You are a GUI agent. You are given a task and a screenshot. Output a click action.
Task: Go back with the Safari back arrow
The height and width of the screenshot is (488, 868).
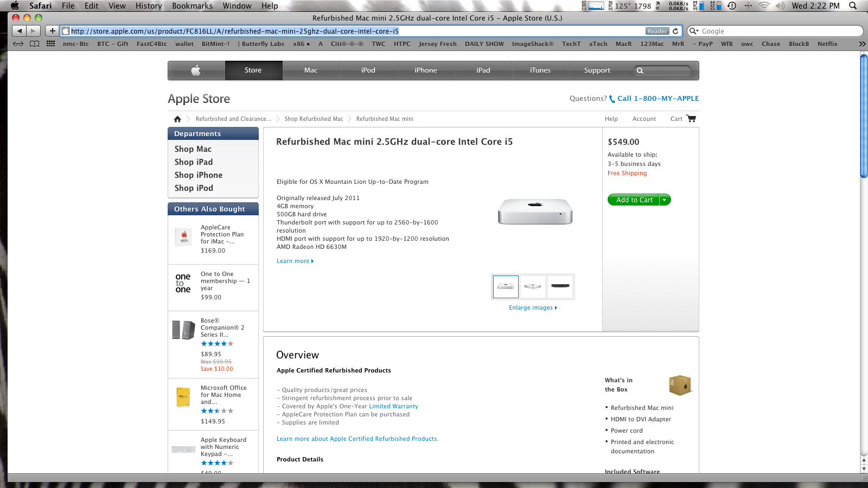pyautogui.click(x=20, y=31)
